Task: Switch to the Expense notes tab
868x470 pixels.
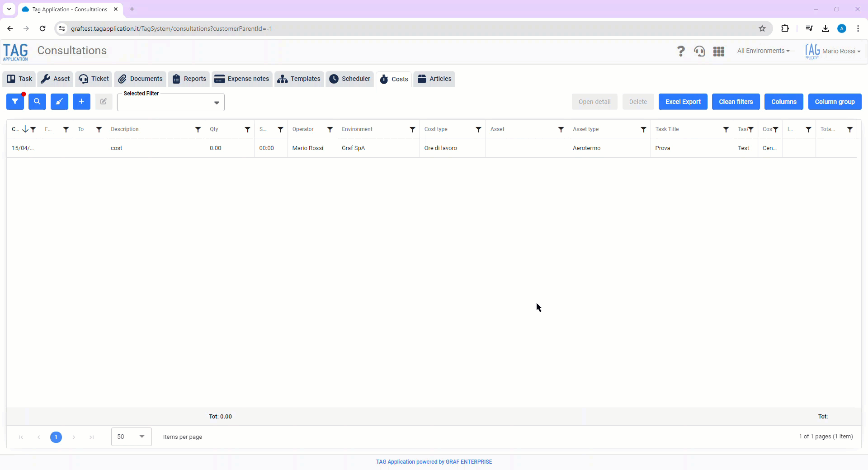Action: (x=242, y=79)
